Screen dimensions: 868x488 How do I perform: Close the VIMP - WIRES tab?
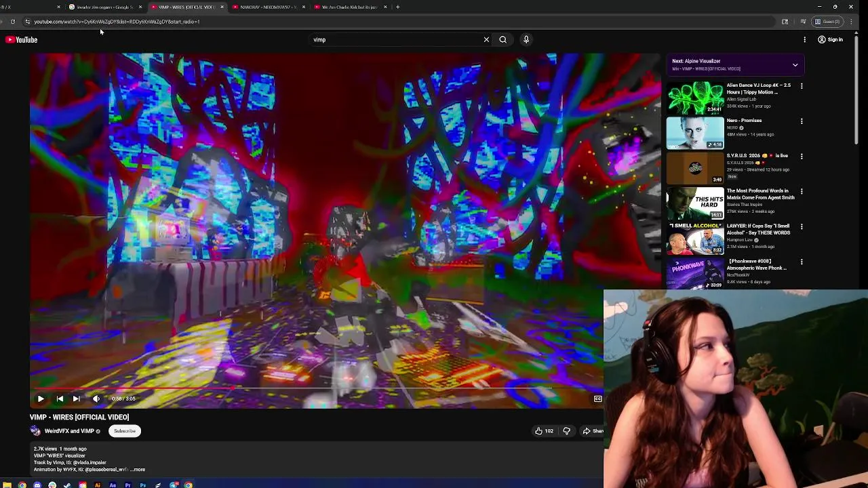[222, 7]
